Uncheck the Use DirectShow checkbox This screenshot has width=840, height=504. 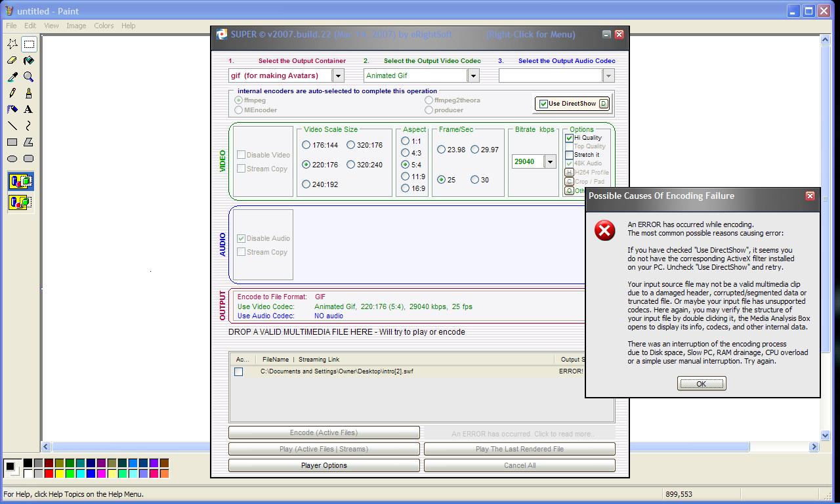(x=543, y=104)
